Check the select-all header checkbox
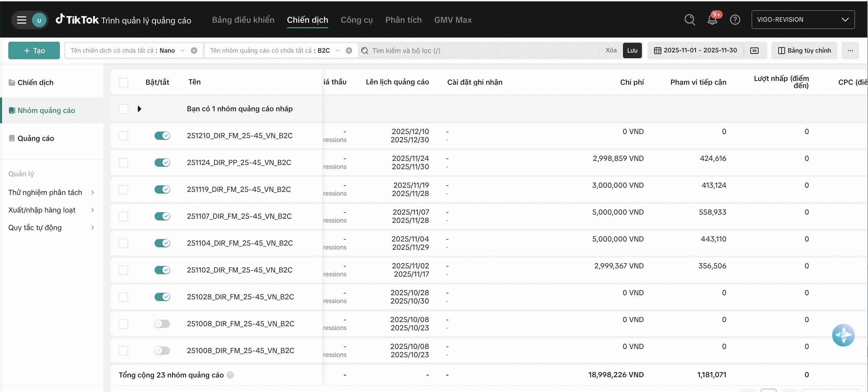The height and width of the screenshot is (392, 868). (x=123, y=82)
